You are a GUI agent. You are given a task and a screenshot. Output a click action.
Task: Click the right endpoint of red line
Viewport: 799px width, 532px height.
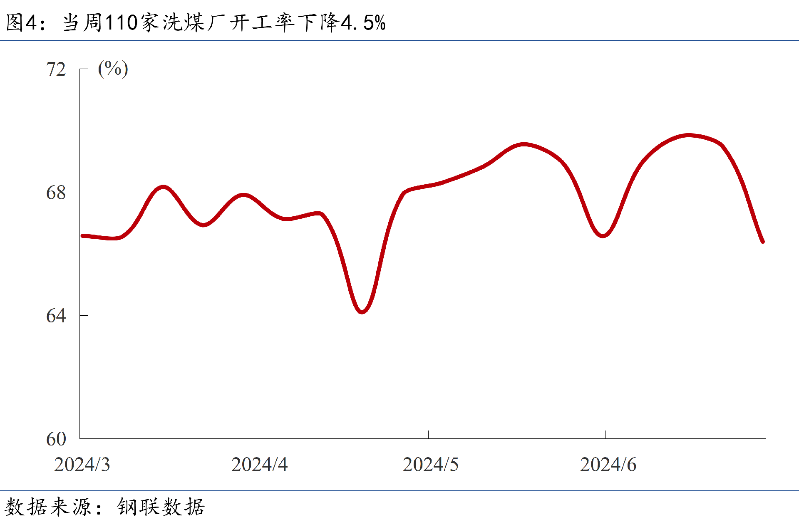point(762,241)
